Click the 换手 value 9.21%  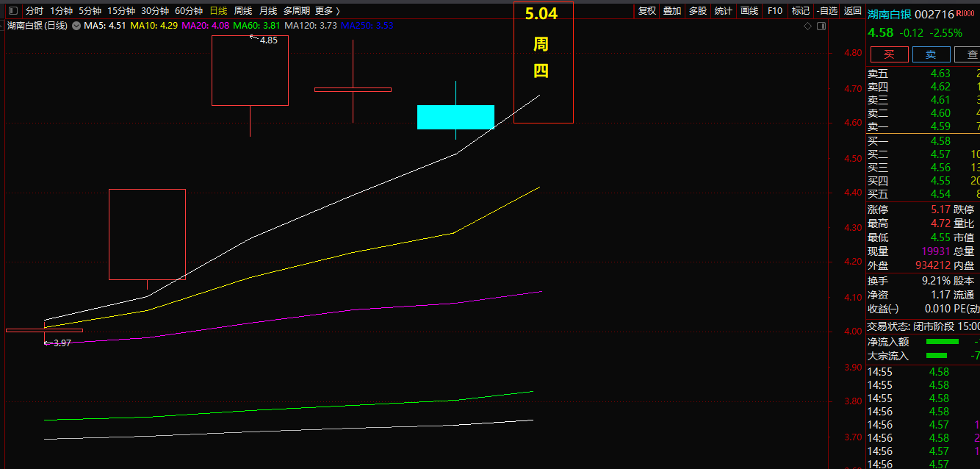[x=937, y=281]
